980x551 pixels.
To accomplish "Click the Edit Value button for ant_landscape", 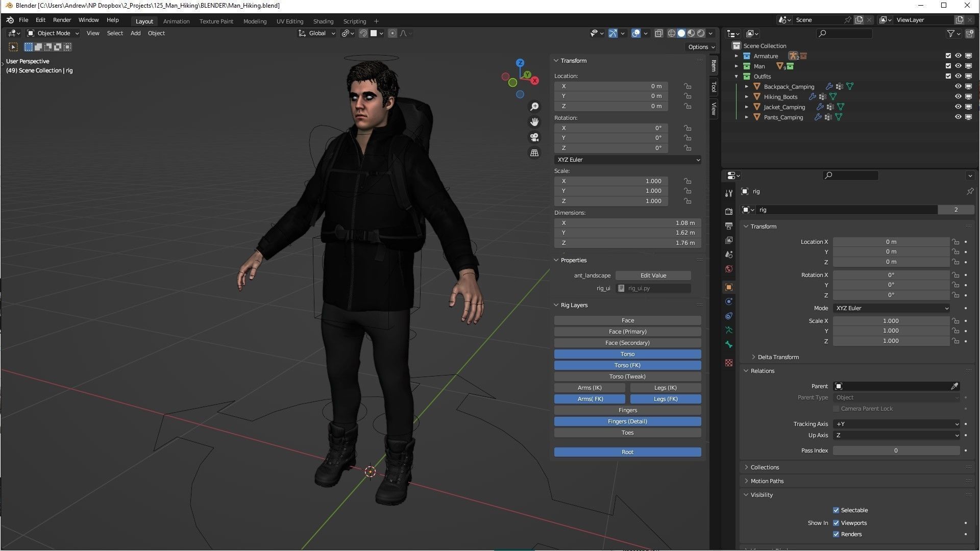I will pyautogui.click(x=653, y=275).
